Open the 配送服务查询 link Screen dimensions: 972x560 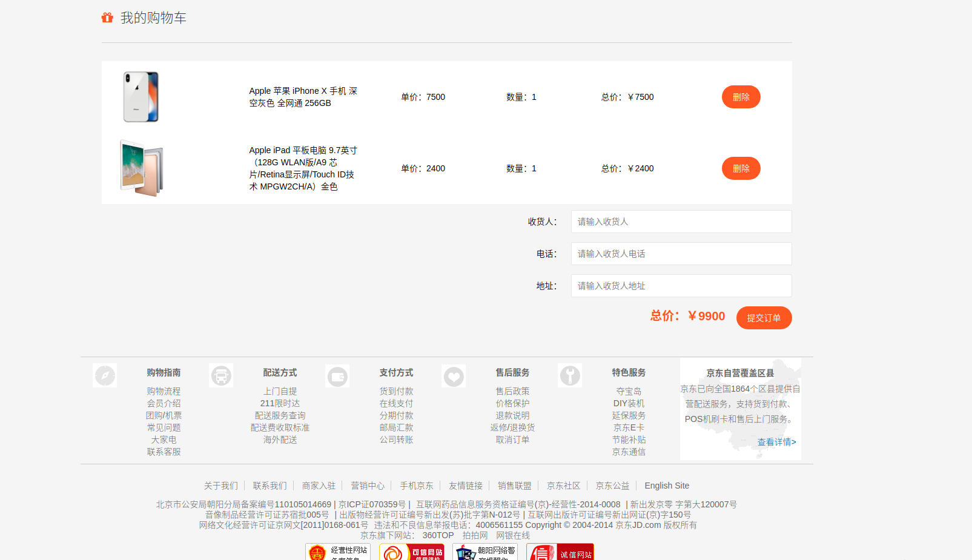coord(280,415)
